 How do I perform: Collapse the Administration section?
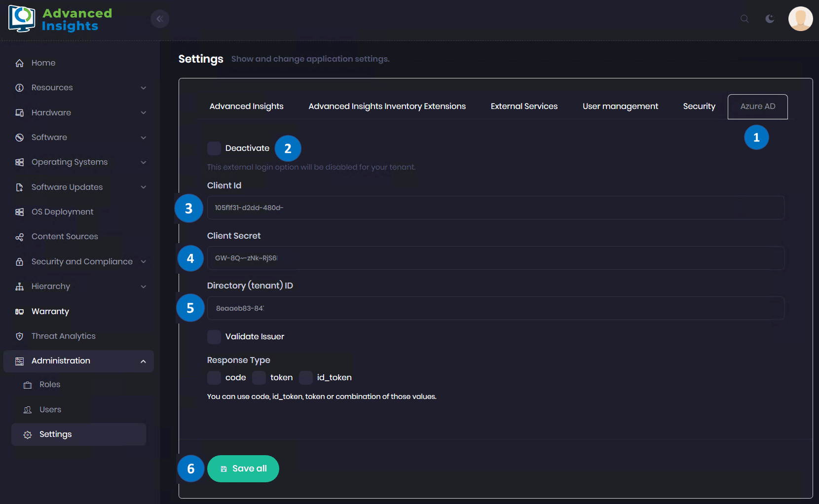pos(143,361)
